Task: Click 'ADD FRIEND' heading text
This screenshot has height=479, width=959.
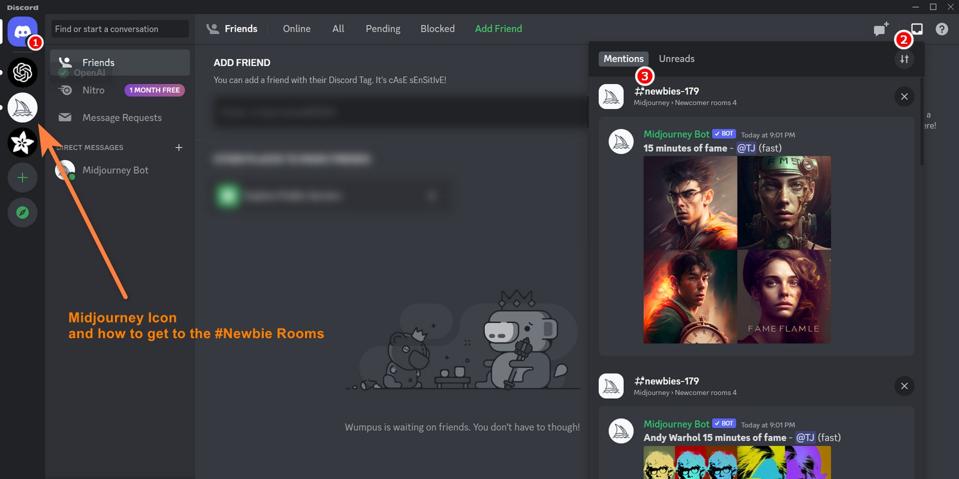Action: coord(242,63)
